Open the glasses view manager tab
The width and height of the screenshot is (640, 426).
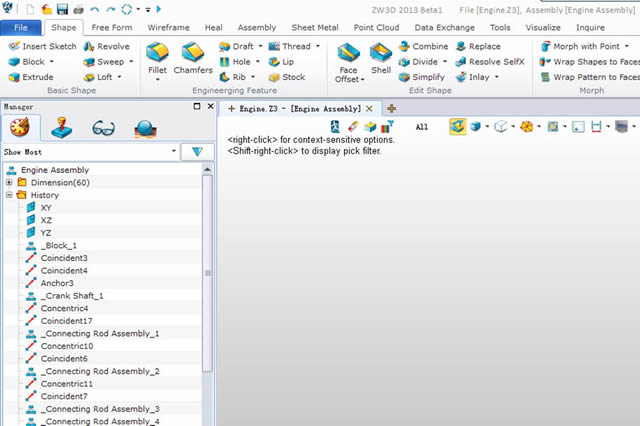click(x=104, y=127)
